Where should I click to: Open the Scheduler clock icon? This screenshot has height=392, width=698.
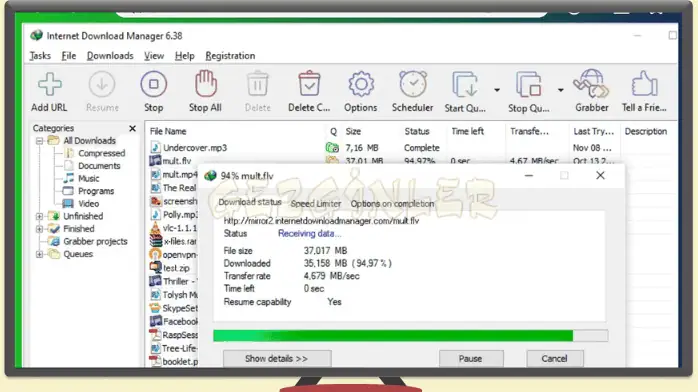coord(413,84)
